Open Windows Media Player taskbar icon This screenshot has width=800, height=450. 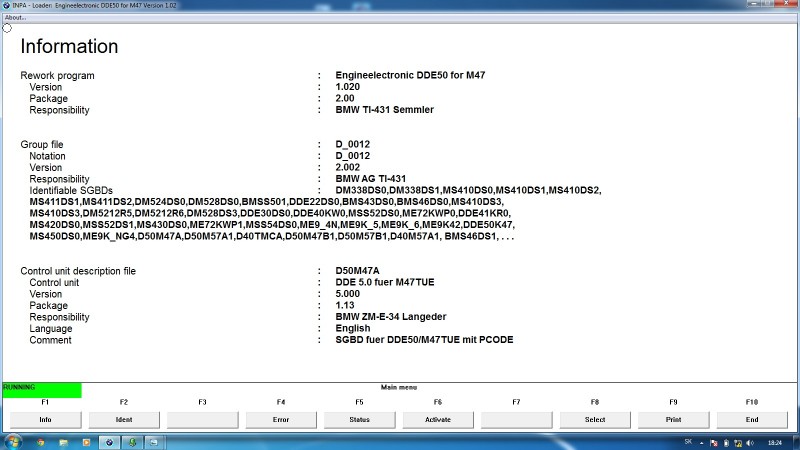pos(86,442)
